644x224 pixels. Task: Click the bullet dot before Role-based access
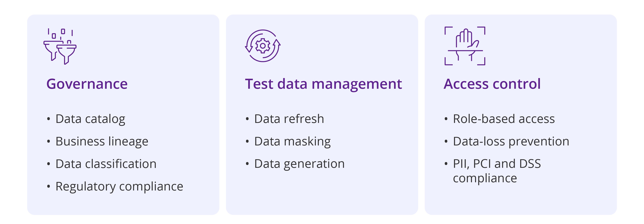coord(446,119)
